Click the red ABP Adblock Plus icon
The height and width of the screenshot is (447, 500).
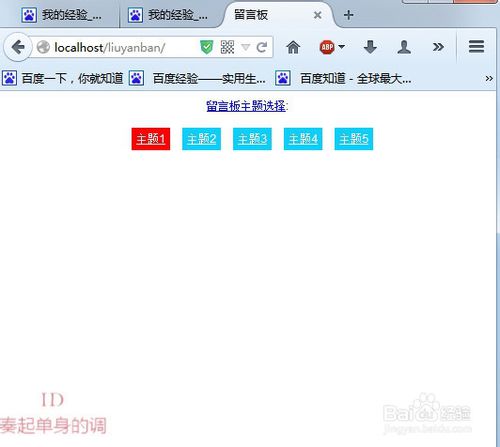point(327,47)
